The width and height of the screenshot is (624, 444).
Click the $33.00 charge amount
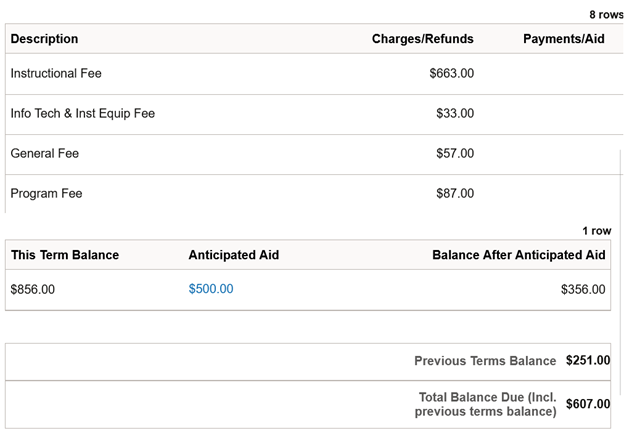(x=455, y=113)
